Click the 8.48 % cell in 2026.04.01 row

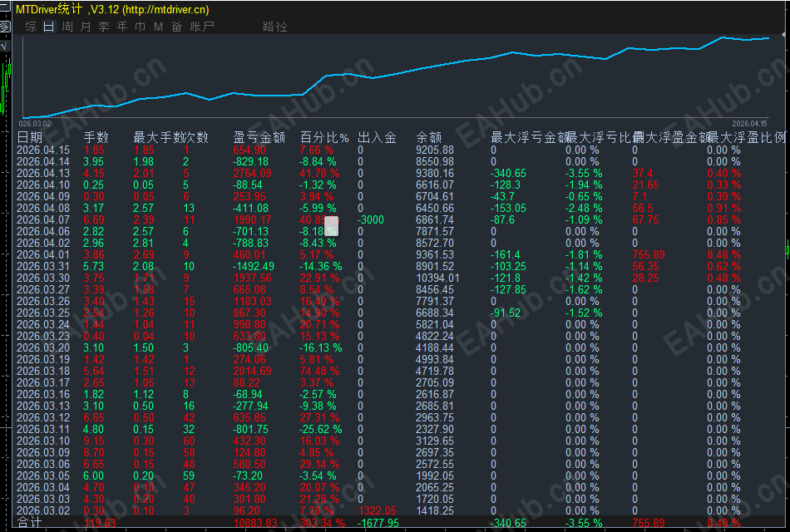(724, 255)
